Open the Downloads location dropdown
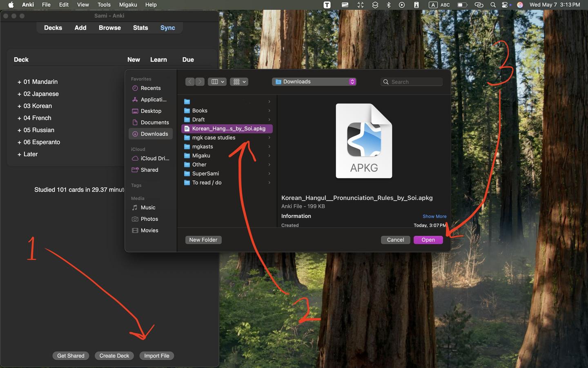Screen dimensions: 588x368 pos(314,82)
